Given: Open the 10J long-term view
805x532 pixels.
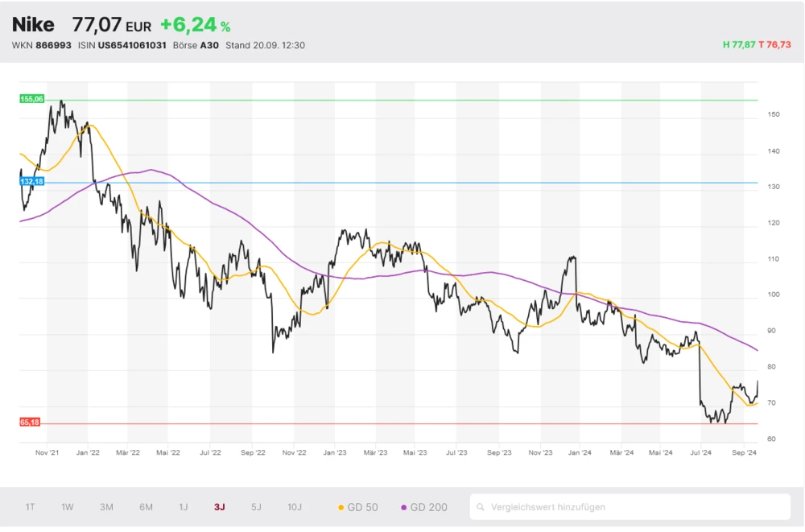Looking at the screenshot, I should click(295, 507).
